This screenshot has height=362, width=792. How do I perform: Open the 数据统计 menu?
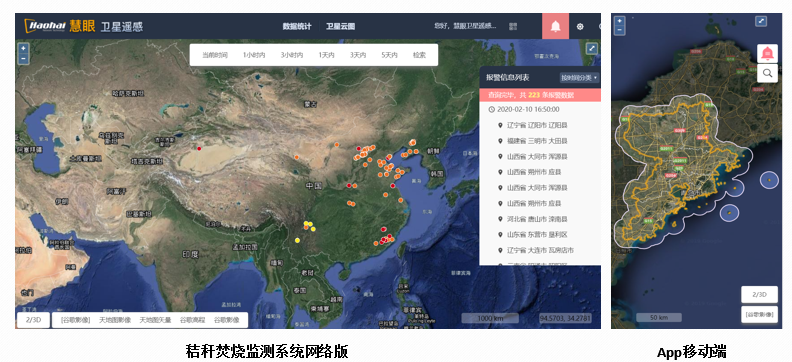point(297,27)
